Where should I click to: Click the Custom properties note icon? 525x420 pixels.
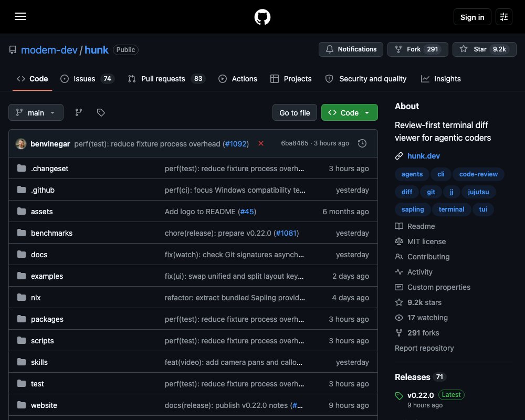click(399, 287)
